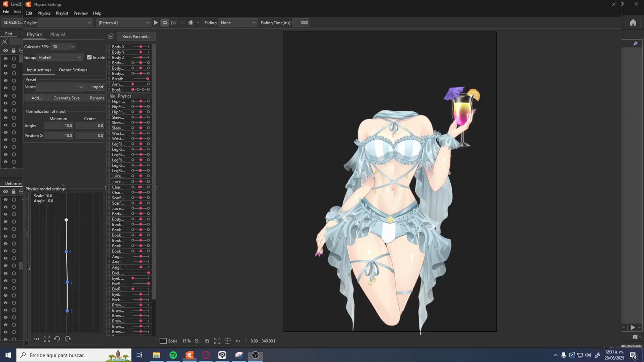This screenshot has height=362, width=644.
Task: Click the center-view crosshair icon
Action: coord(228,341)
